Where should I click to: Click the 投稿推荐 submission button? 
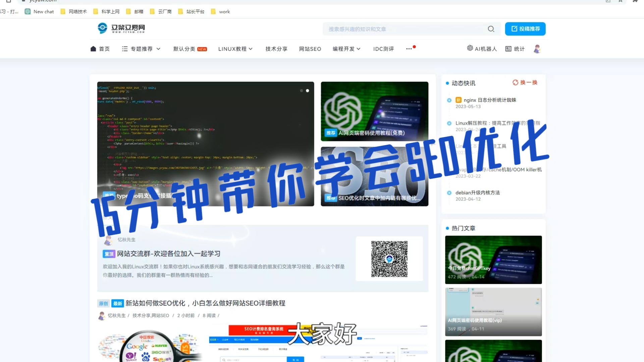coord(526,29)
